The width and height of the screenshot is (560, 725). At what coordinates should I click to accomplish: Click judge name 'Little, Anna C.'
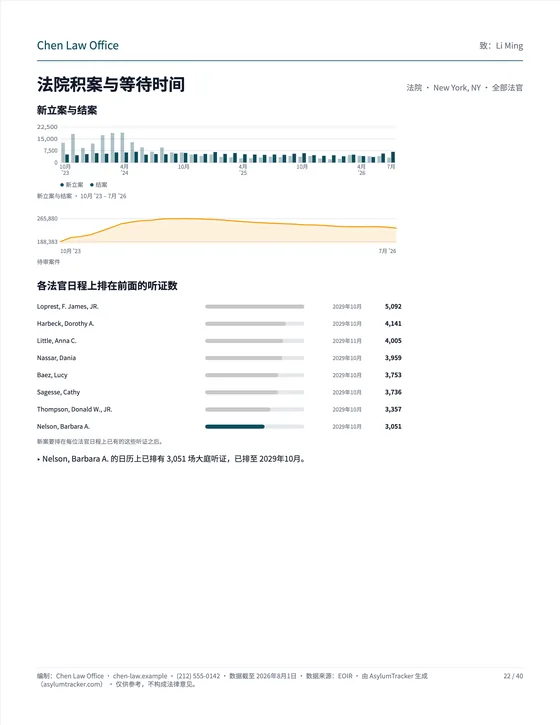pyautogui.click(x=56, y=341)
